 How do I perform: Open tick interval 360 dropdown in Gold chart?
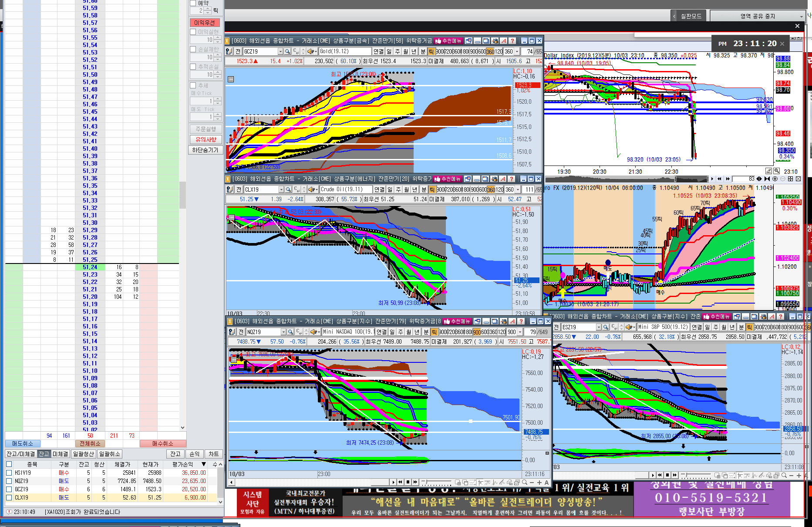pyautogui.click(x=517, y=51)
